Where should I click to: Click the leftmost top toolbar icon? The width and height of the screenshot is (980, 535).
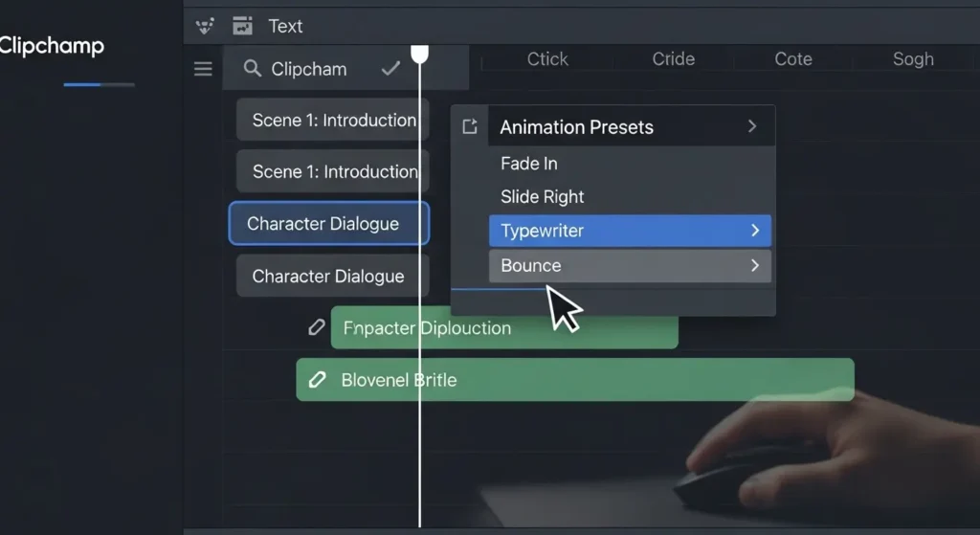pos(205,26)
